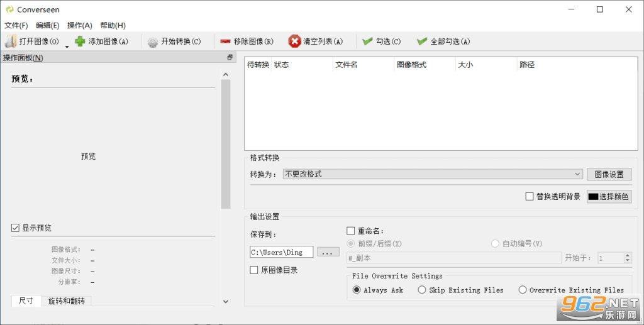
Task: Click the 图像设置 button
Action: coord(609,174)
